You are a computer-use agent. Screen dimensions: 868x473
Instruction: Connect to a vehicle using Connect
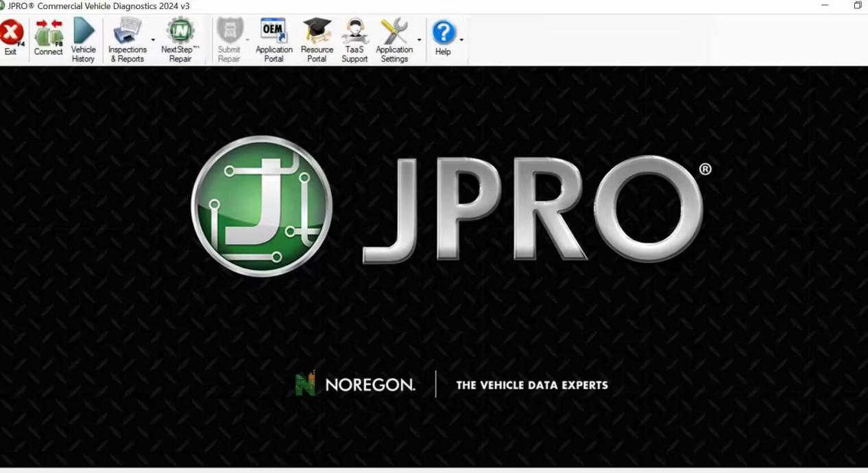point(48,33)
